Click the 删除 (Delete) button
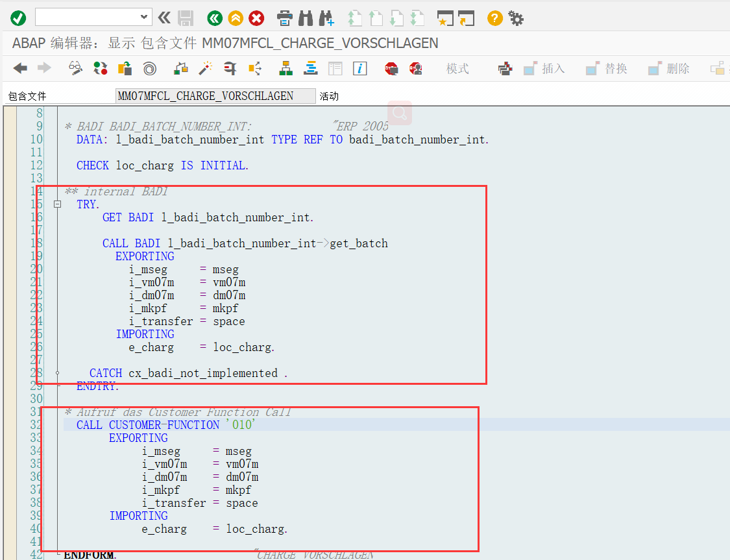The image size is (730, 560). click(x=668, y=68)
